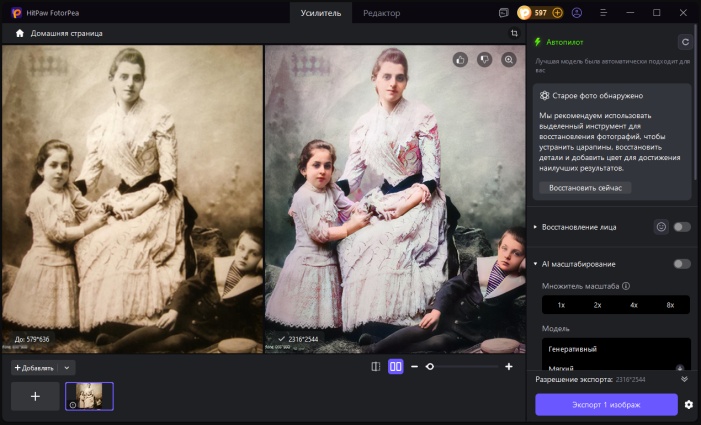Click the Добавлять button
The height and width of the screenshot is (425, 701).
point(34,368)
